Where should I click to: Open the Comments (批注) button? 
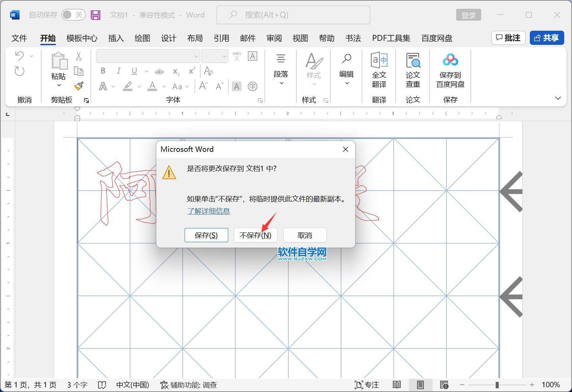pos(508,38)
